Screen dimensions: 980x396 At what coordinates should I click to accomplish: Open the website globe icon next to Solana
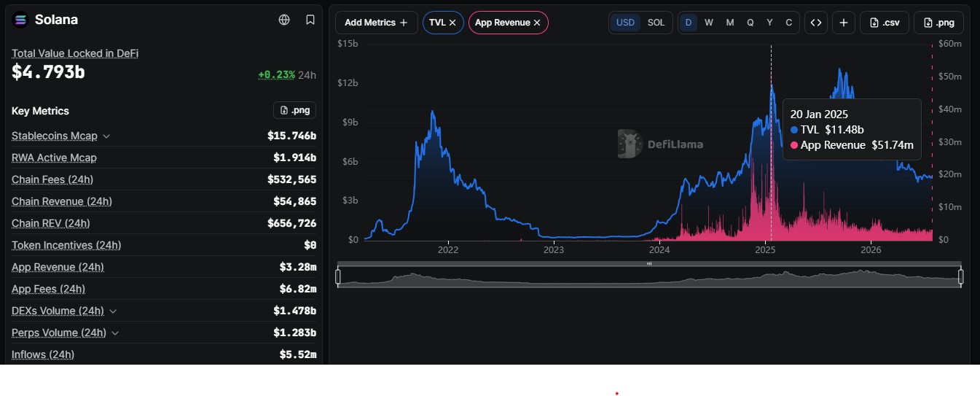[x=284, y=20]
